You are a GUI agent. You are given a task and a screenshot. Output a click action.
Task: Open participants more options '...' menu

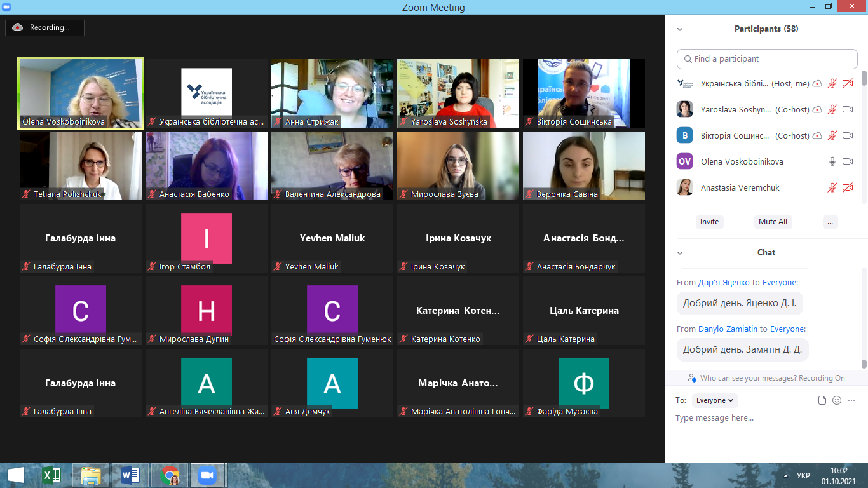pos(830,222)
